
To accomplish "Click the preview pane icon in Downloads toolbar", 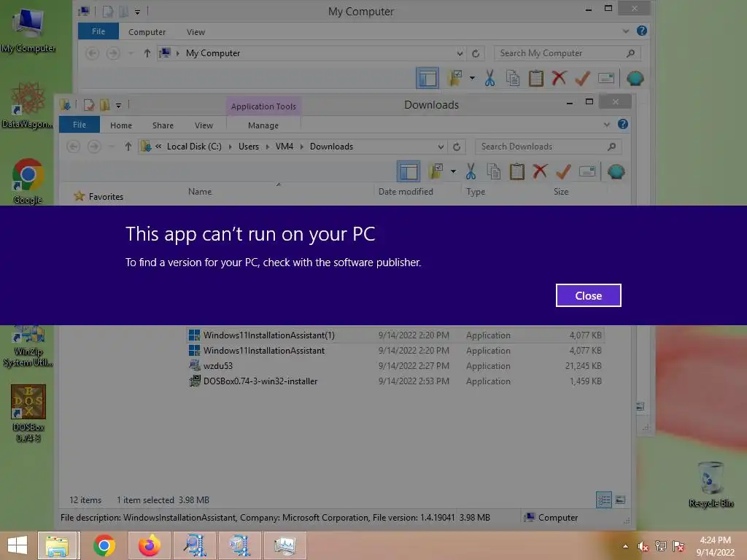I will [409, 171].
